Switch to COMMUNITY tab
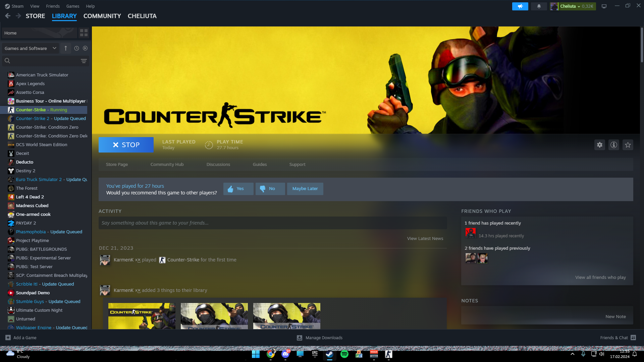 coord(102,16)
